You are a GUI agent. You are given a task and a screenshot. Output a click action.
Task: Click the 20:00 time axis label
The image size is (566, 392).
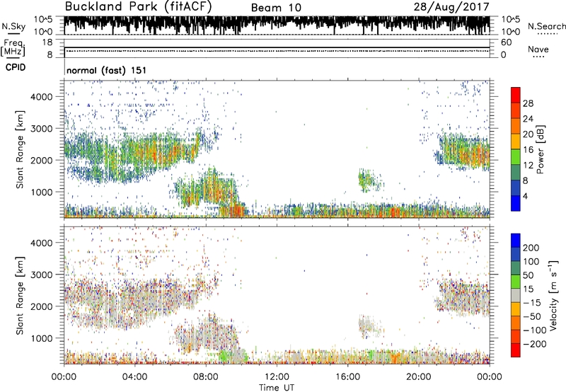pos(419,377)
